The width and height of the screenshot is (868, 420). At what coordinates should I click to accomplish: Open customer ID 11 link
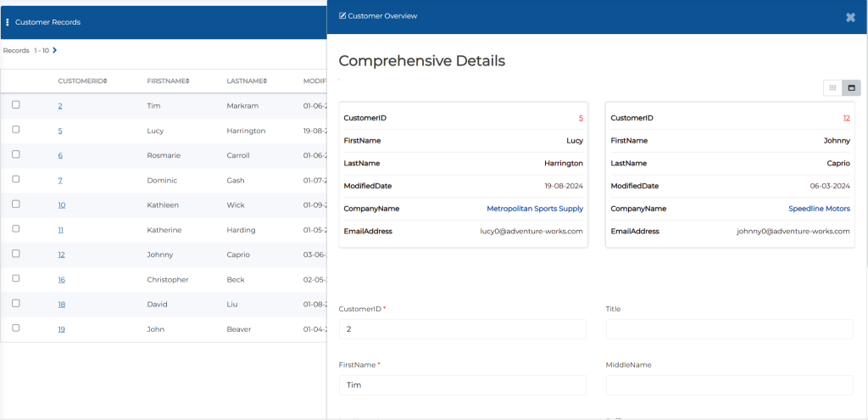click(60, 230)
